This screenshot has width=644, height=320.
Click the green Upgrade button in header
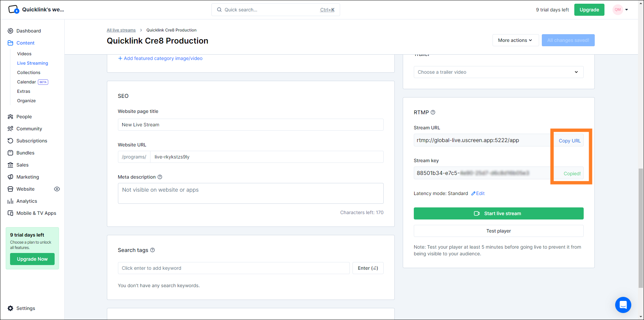(x=589, y=10)
